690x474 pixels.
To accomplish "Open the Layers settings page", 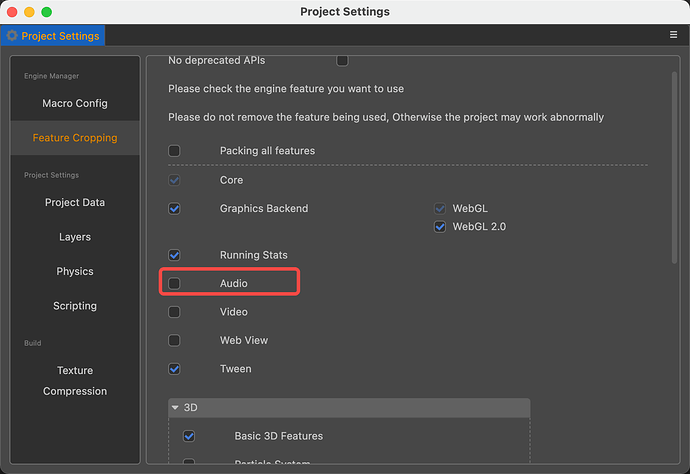I will (75, 237).
